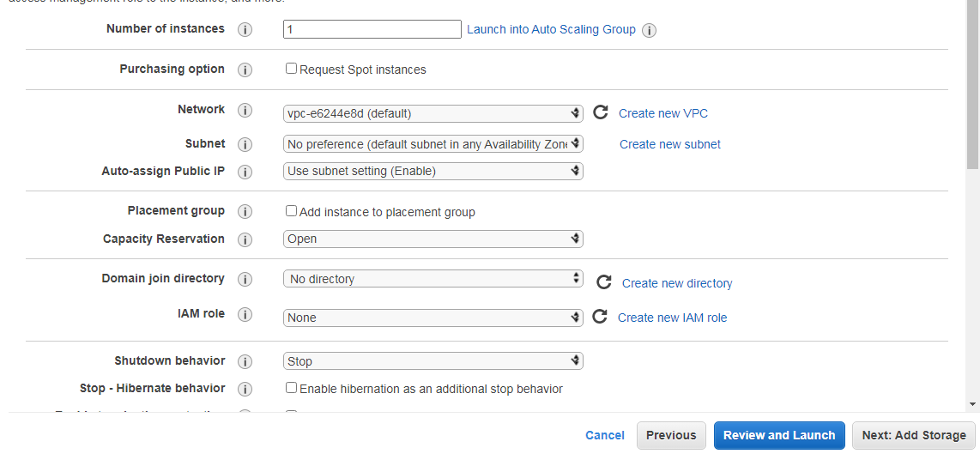Go to Next: Add Storage step
980x460 pixels.
point(914,435)
